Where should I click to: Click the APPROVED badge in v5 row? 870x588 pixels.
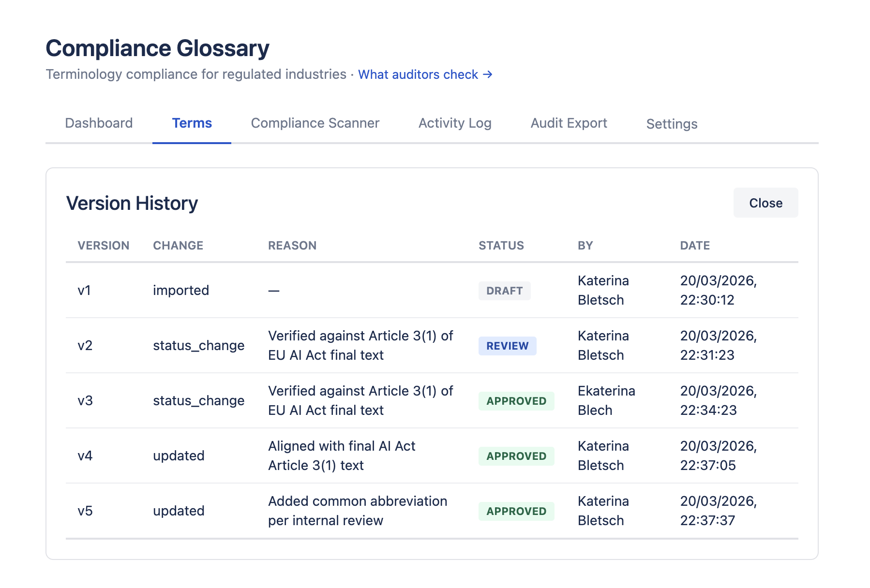pyautogui.click(x=516, y=512)
